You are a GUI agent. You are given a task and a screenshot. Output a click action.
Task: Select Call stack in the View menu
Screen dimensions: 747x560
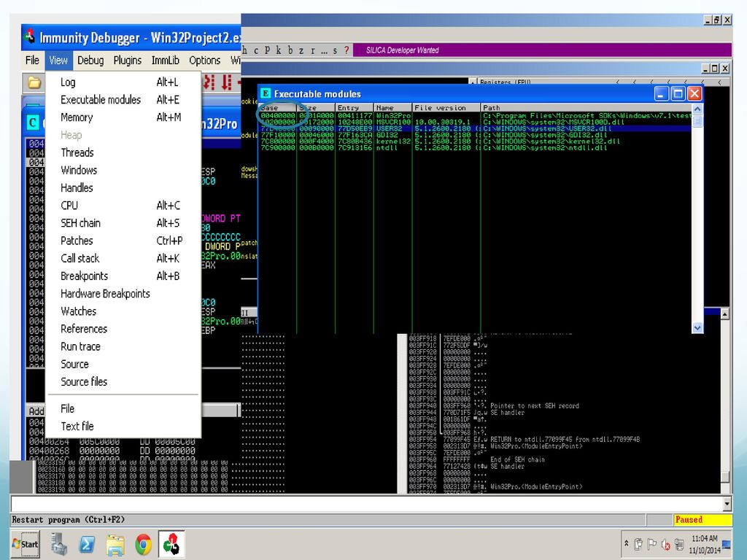(123, 258)
